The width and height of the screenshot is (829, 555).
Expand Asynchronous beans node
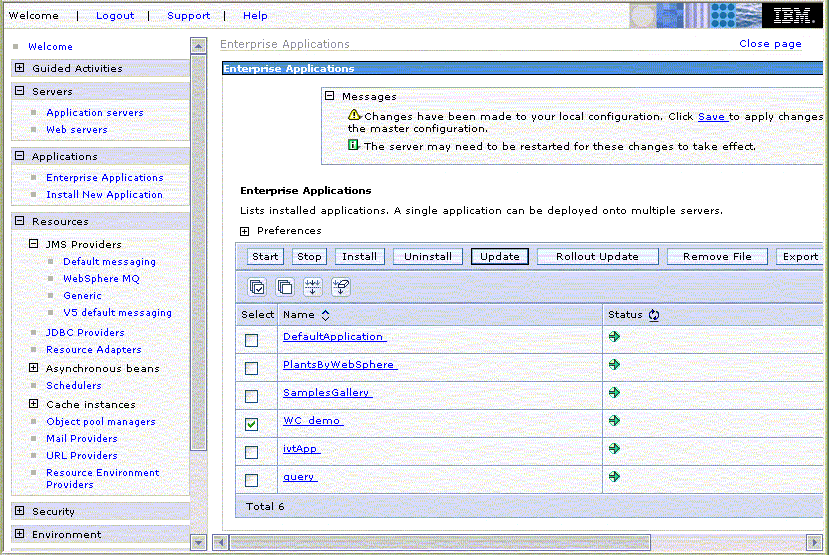coord(33,368)
